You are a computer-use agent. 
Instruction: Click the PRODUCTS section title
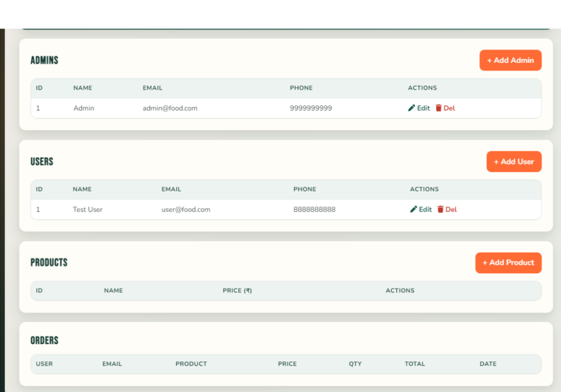49,262
